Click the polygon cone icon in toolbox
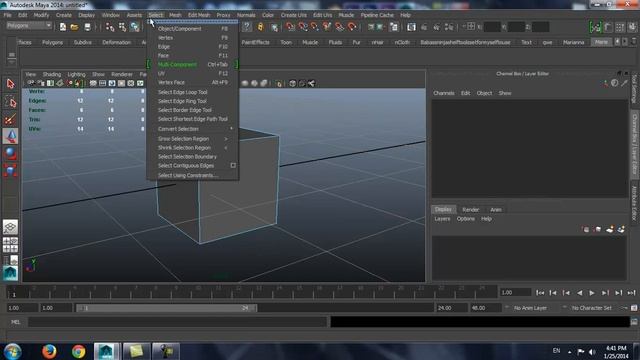The height and width of the screenshot is (360, 640). [x=11, y=136]
